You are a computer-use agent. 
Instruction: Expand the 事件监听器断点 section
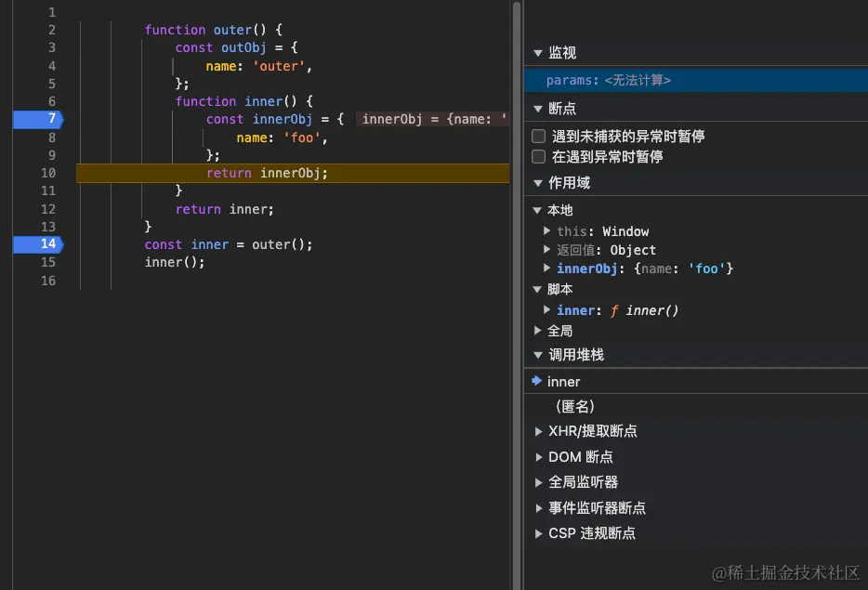coord(539,507)
